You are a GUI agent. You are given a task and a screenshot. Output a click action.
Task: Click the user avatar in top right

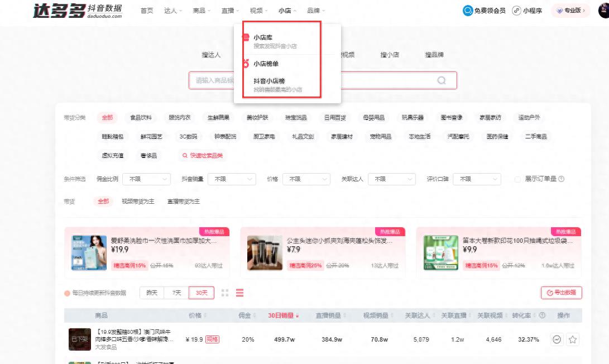[604, 11]
